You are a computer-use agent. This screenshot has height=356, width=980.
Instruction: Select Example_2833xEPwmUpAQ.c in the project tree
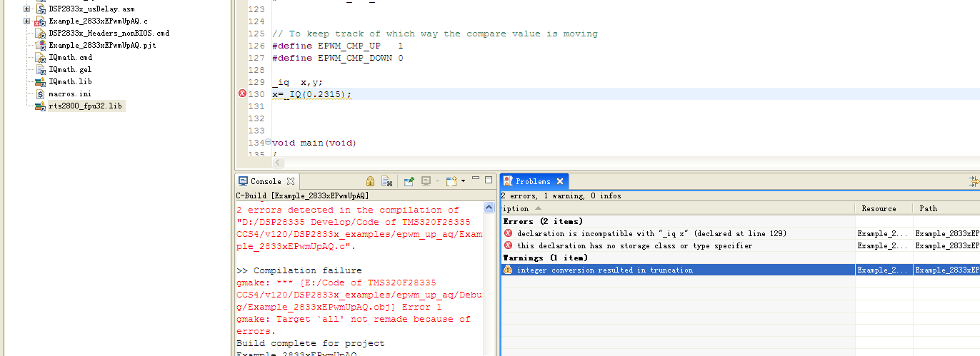click(x=99, y=21)
